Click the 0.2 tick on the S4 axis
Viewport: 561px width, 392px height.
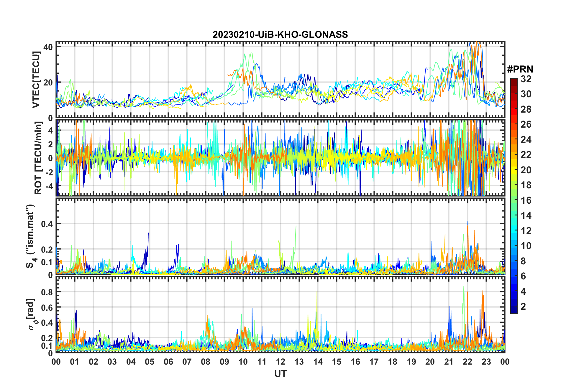pos(47,249)
